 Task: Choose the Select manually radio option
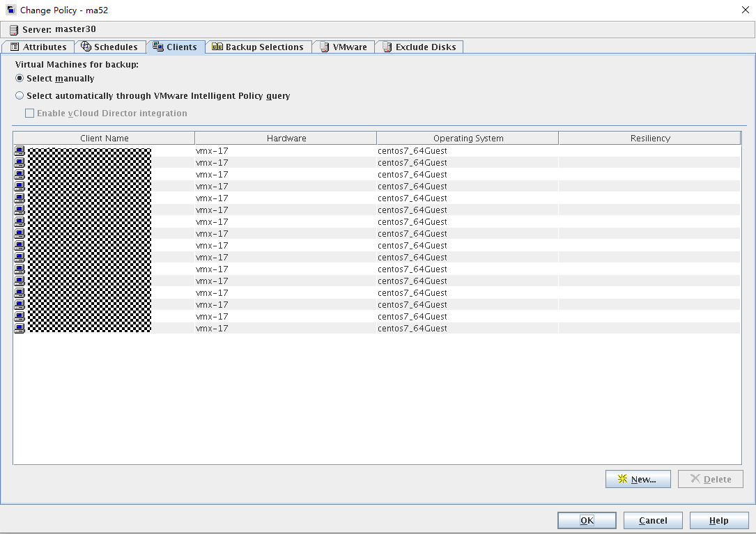(x=20, y=78)
